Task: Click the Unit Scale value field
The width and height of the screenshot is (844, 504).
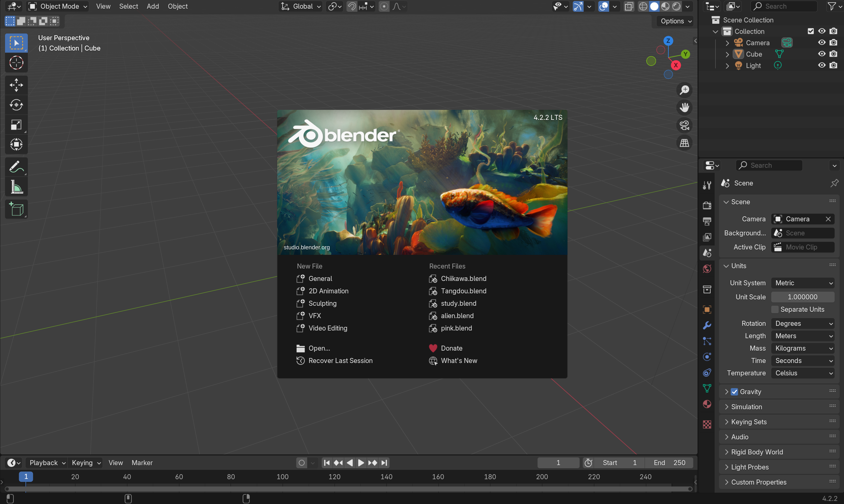Action: pos(802,297)
